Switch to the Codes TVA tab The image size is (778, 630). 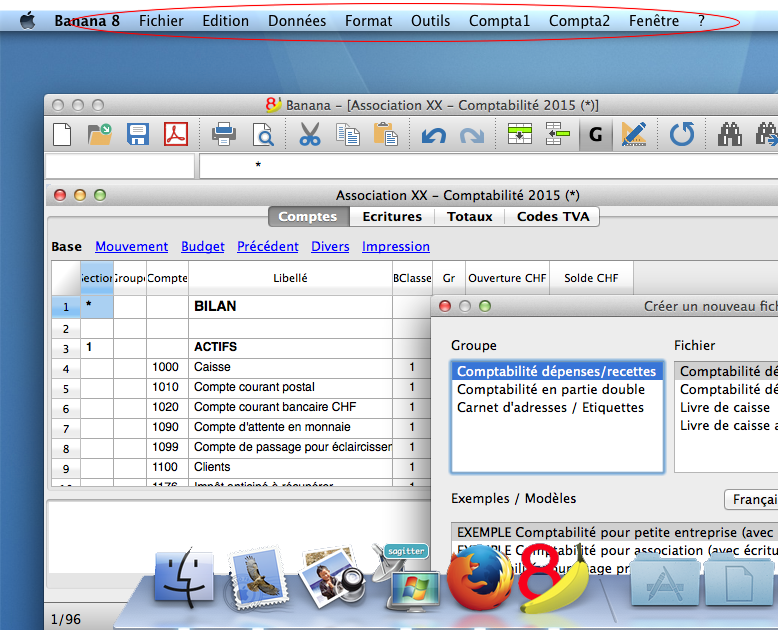point(552,217)
